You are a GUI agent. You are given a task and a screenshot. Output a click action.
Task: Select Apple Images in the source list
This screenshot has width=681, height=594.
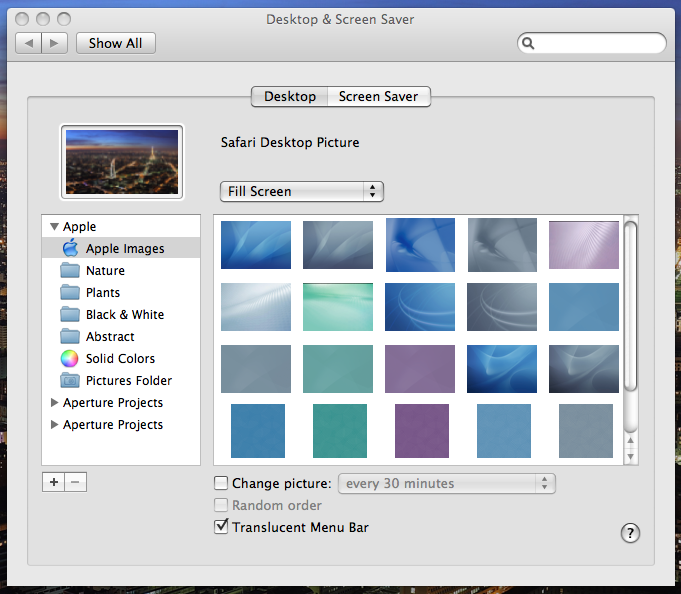pyautogui.click(x=121, y=248)
